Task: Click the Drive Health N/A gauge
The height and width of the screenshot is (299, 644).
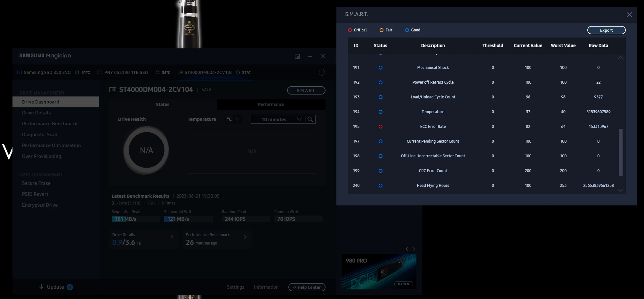Action: pos(146,150)
